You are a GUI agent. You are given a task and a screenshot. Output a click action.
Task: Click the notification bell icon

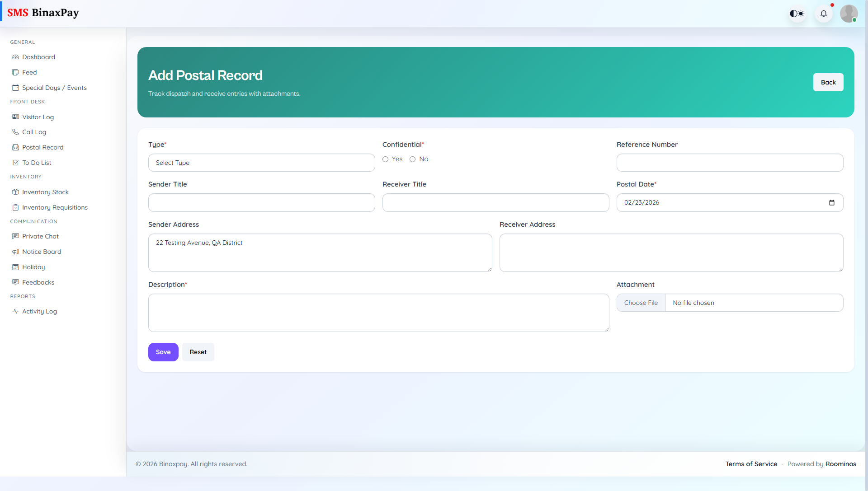point(824,14)
